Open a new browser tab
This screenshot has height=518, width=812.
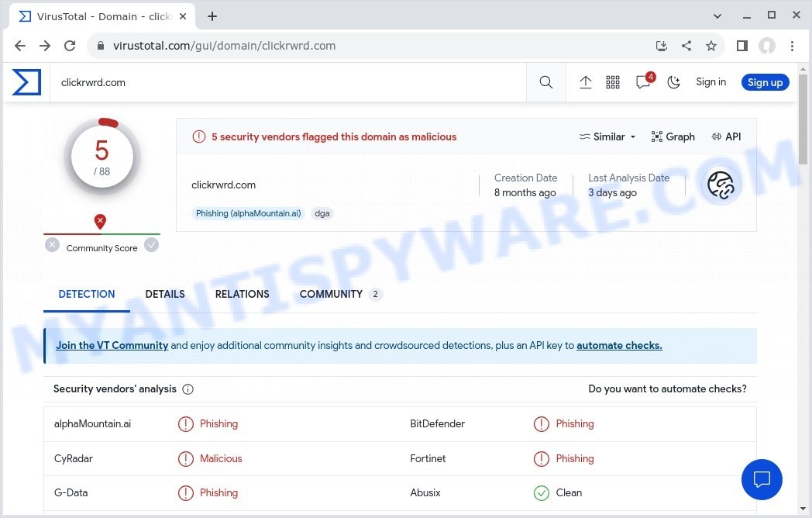coord(212,16)
